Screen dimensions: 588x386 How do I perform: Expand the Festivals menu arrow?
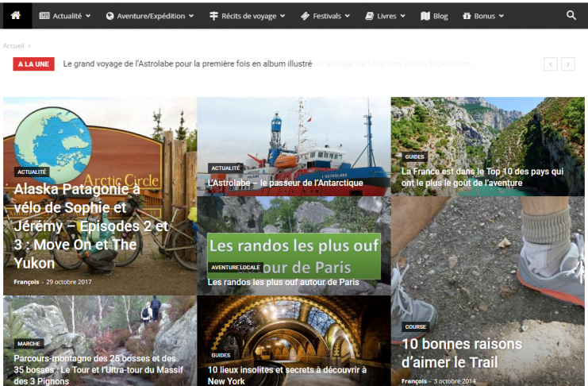[348, 16]
